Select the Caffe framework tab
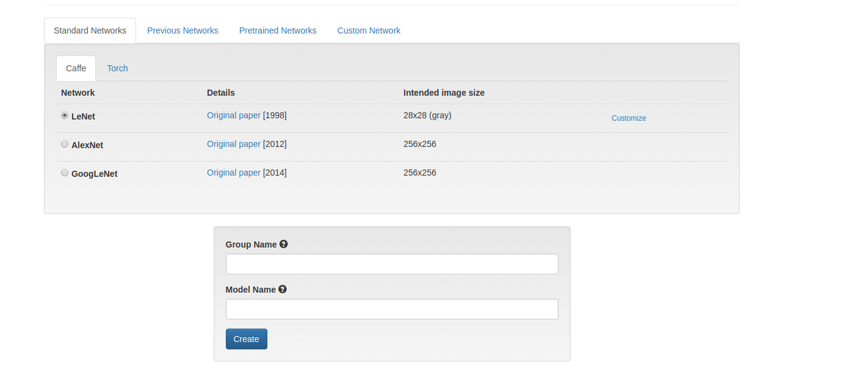 (x=76, y=68)
